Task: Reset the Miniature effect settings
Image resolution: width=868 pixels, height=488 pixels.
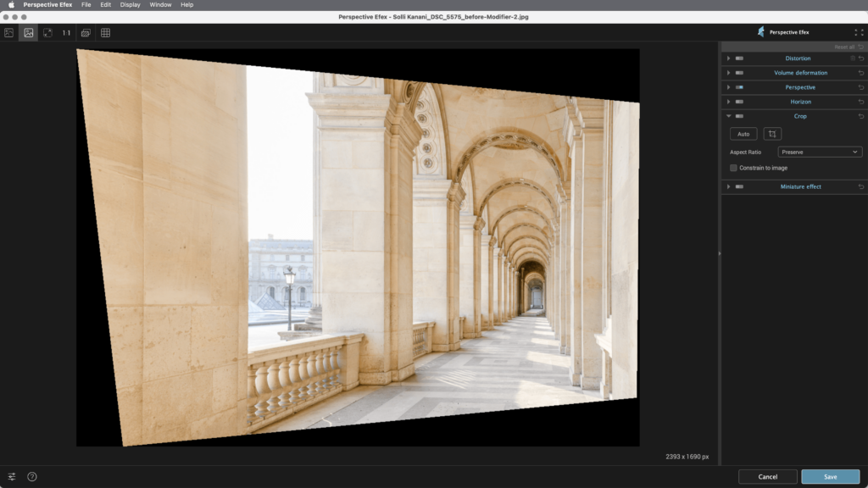Action: [861, 186]
